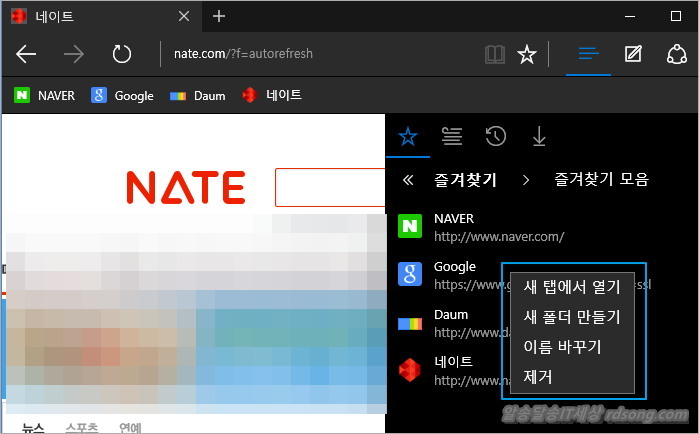Collapse hub with the double chevron
Screen dimensions: 699x434
407,180
